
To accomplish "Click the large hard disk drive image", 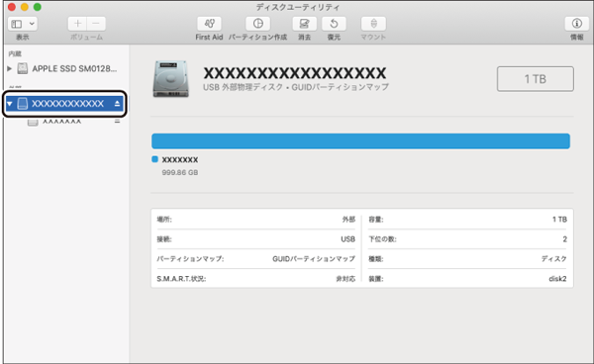I will [x=171, y=79].
